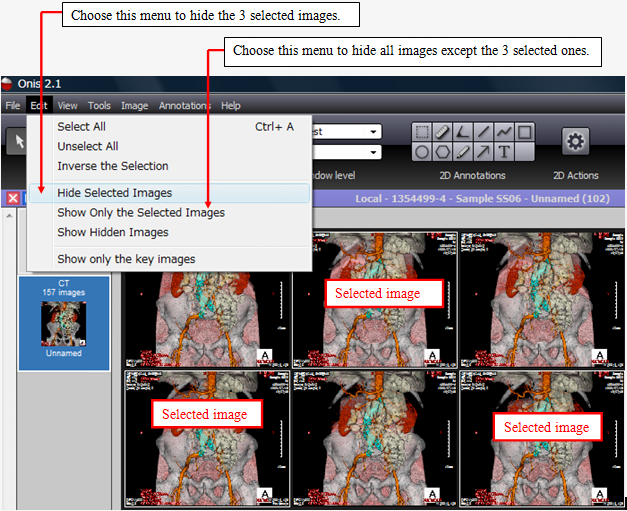Open the Annotations menu
The height and width of the screenshot is (511, 627).
pos(185,106)
